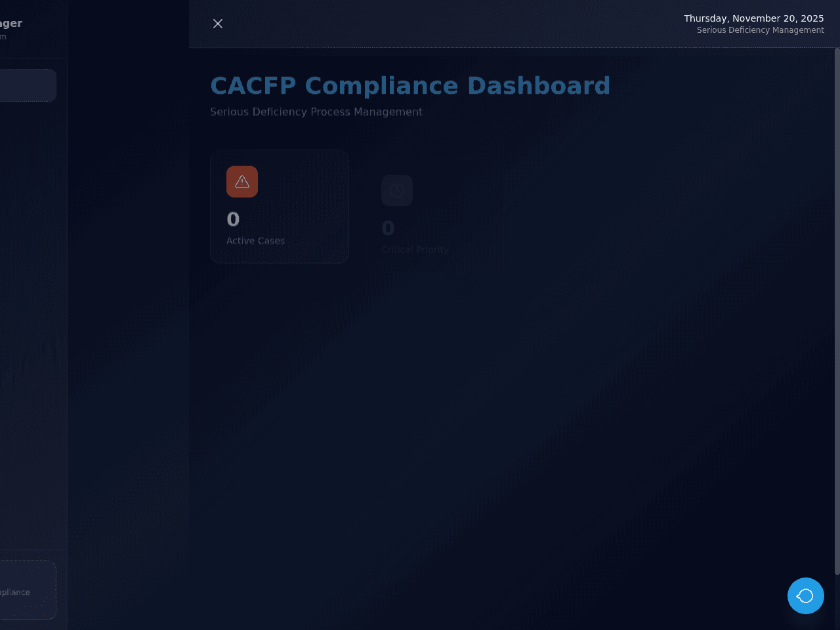Click the Critical Priority count of 0
The image size is (840, 630).
coord(388,228)
